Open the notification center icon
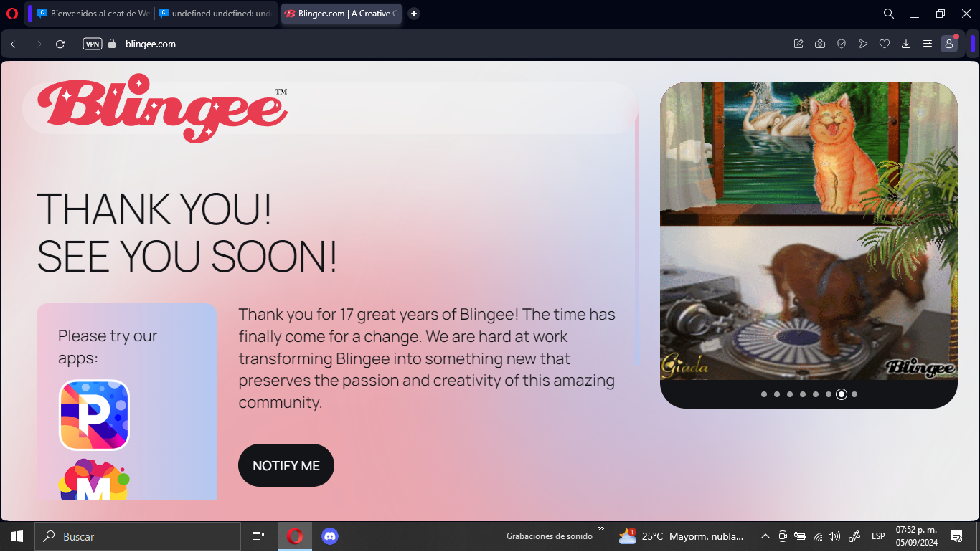The height and width of the screenshot is (552, 980). coord(956,536)
